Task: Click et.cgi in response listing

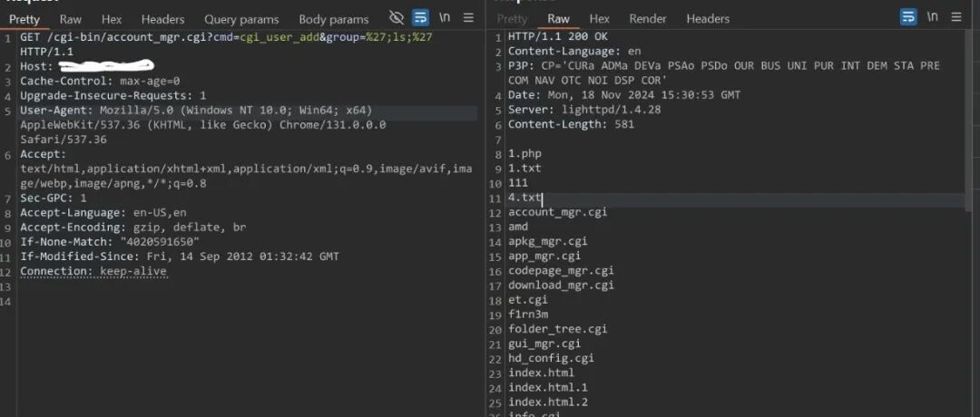Action: pyautogui.click(x=527, y=300)
